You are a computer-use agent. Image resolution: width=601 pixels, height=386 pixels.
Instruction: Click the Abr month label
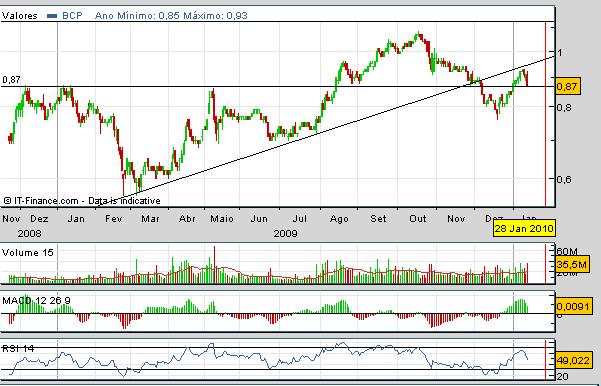(x=187, y=218)
